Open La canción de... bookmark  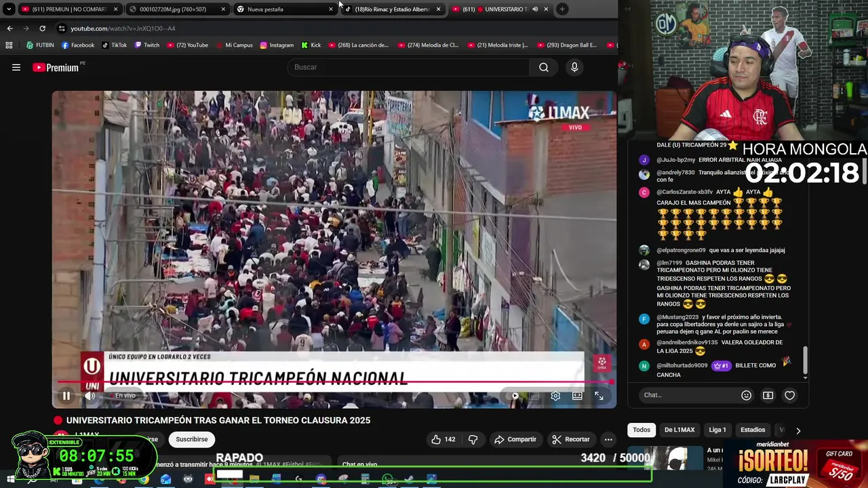[x=358, y=45]
